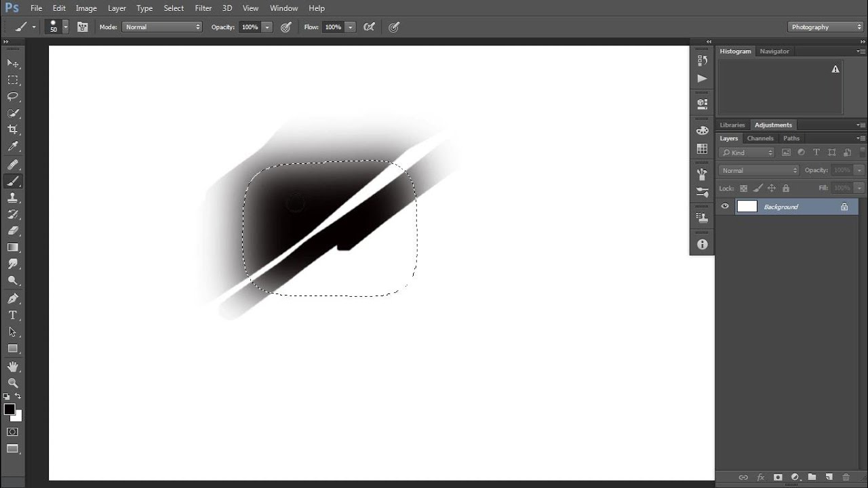Toggle lock image pixels brush icon
The image size is (868, 488).
coord(757,188)
